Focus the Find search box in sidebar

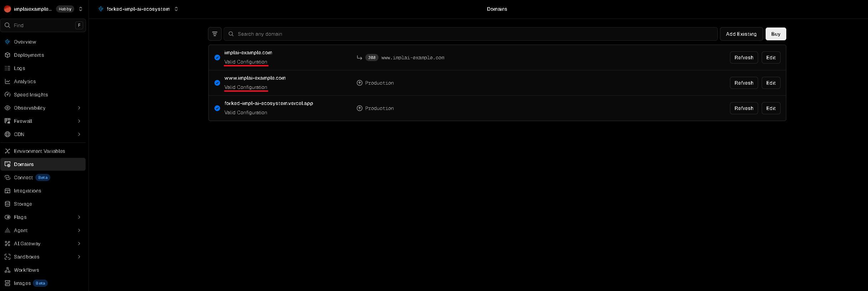[43, 25]
